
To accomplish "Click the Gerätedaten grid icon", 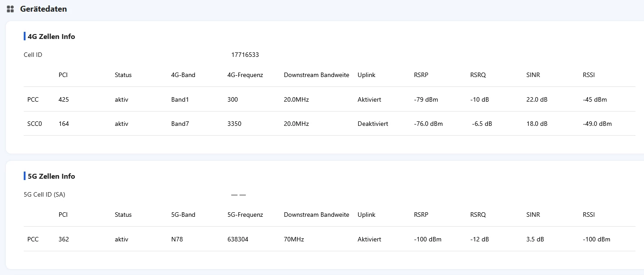I will [x=10, y=9].
